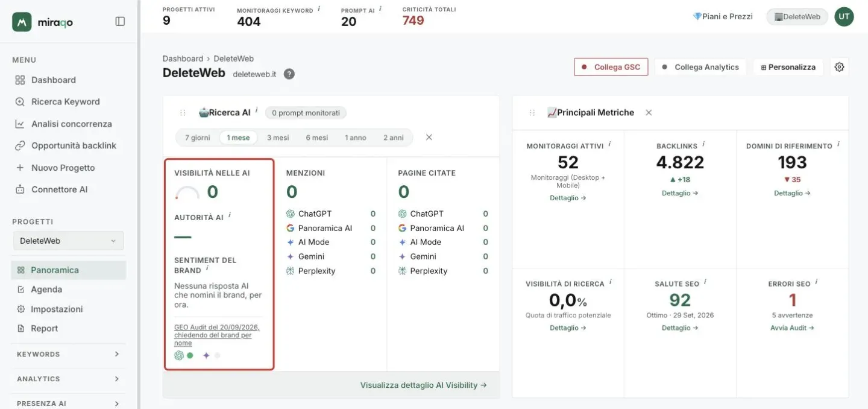Screen dimensions: 868x409
Task: Click Dashboard in the breadcrumb
Action: tap(183, 59)
